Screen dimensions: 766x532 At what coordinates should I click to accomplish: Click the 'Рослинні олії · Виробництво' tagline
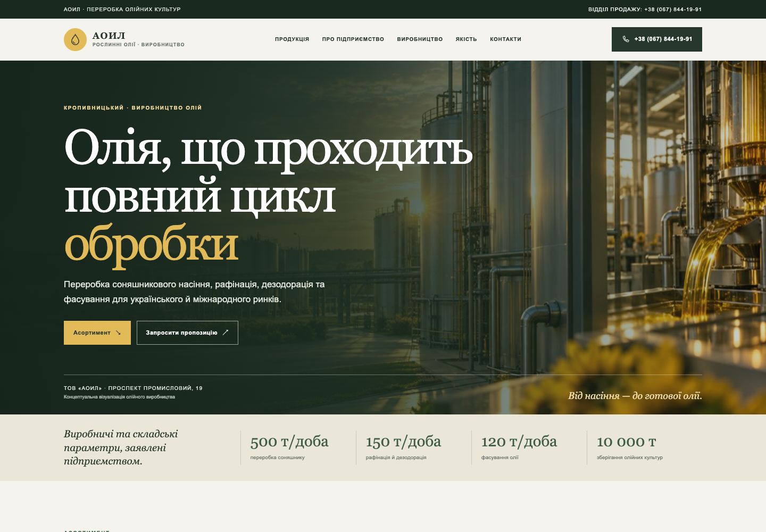pos(138,45)
